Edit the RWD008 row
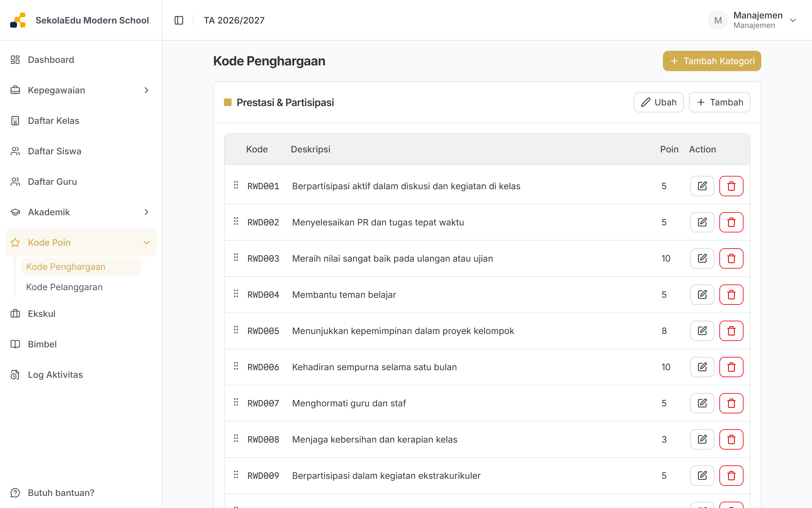The width and height of the screenshot is (812, 508). click(x=702, y=439)
